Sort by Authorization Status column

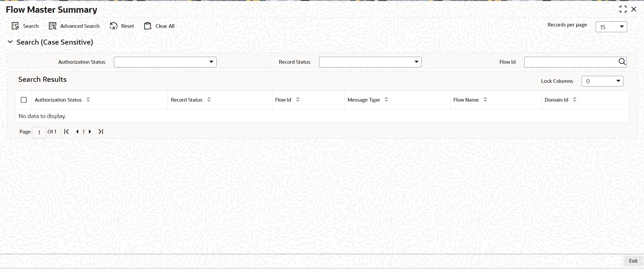coord(88,100)
